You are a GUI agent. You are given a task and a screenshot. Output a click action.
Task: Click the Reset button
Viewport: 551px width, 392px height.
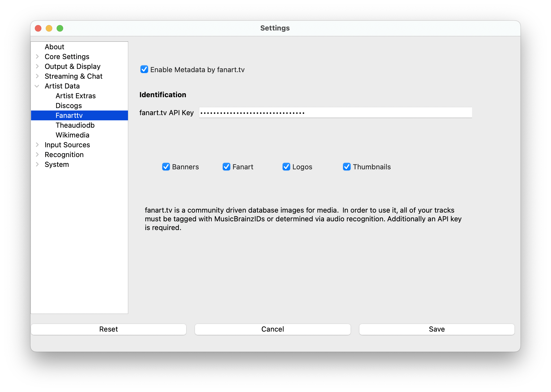tap(109, 329)
